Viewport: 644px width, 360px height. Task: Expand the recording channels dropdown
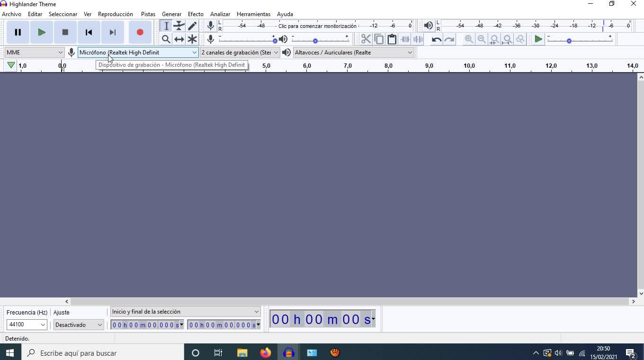240,53
